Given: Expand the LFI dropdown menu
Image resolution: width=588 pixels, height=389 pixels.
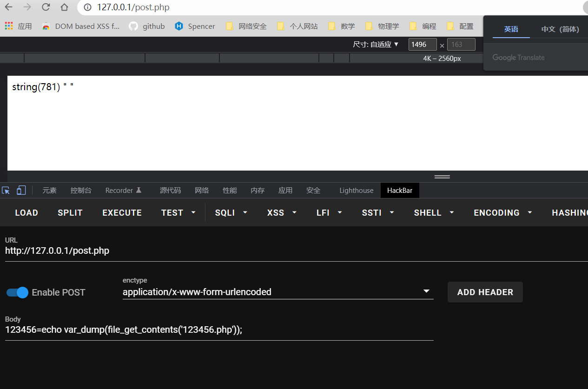Looking at the screenshot, I should pos(330,212).
